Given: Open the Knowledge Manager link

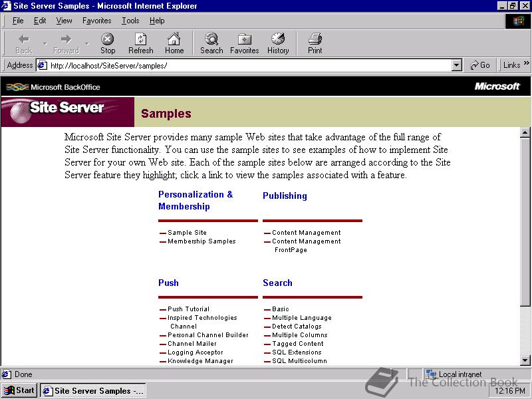Looking at the screenshot, I should (200, 361).
